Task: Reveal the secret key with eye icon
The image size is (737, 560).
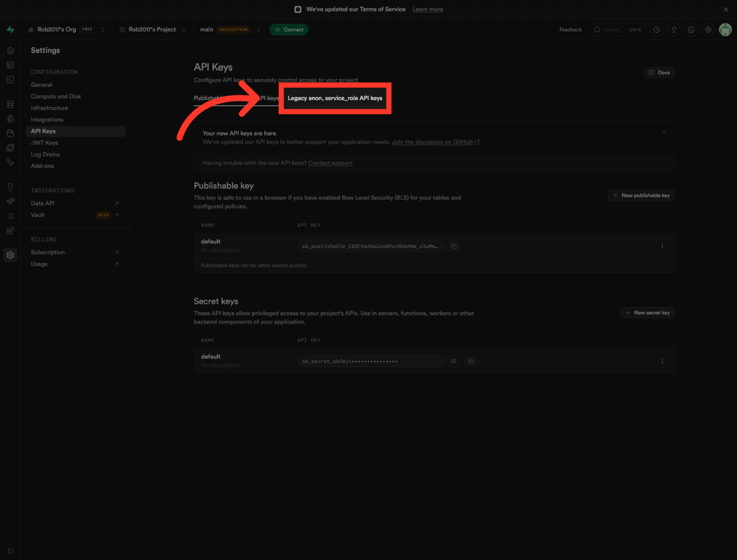Action: 453,361
